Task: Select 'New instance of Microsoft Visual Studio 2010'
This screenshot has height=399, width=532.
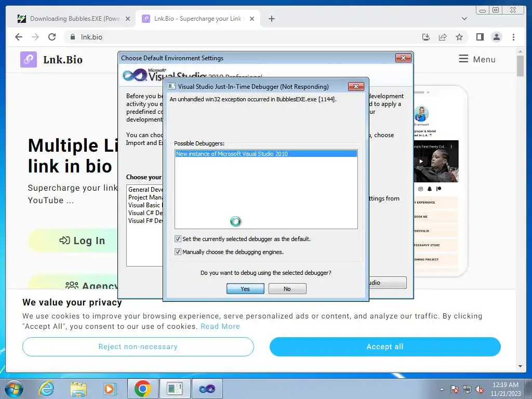Action: 266,154
